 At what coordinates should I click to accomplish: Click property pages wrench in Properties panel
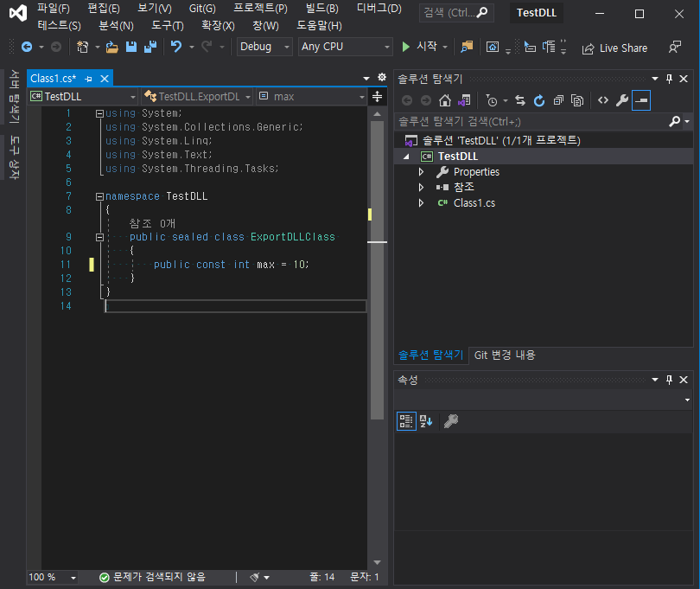pyautogui.click(x=451, y=421)
